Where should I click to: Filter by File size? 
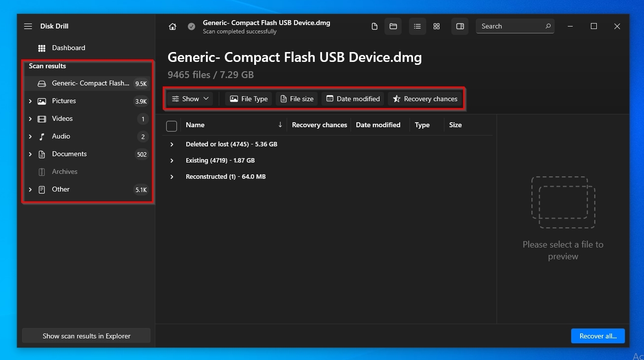coord(297,99)
